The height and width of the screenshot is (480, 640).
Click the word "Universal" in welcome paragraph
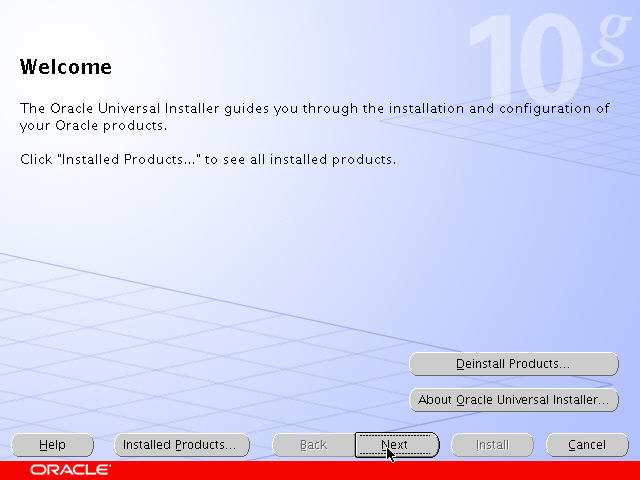129,109
